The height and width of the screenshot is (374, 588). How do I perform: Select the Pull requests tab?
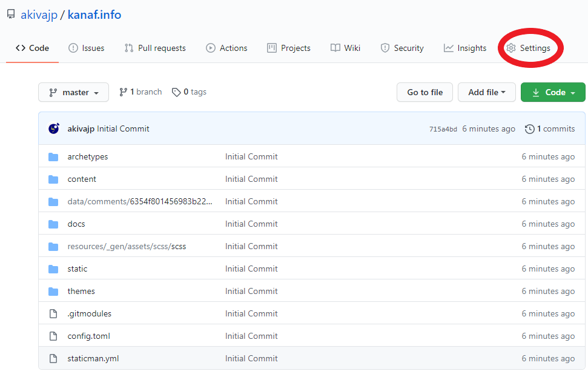tap(155, 48)
